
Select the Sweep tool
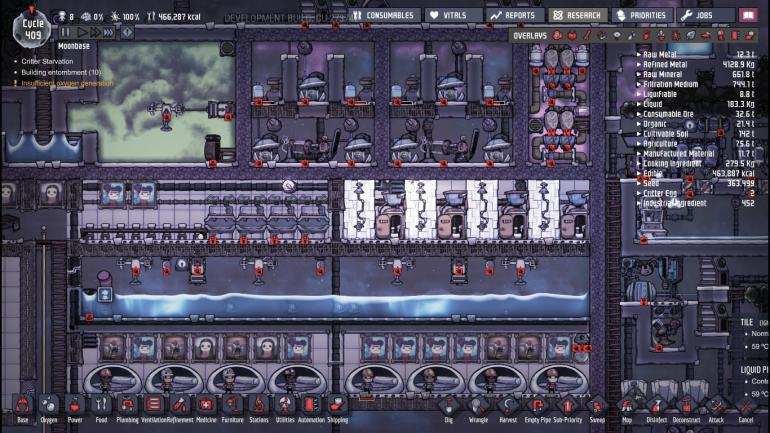[597, 409]
